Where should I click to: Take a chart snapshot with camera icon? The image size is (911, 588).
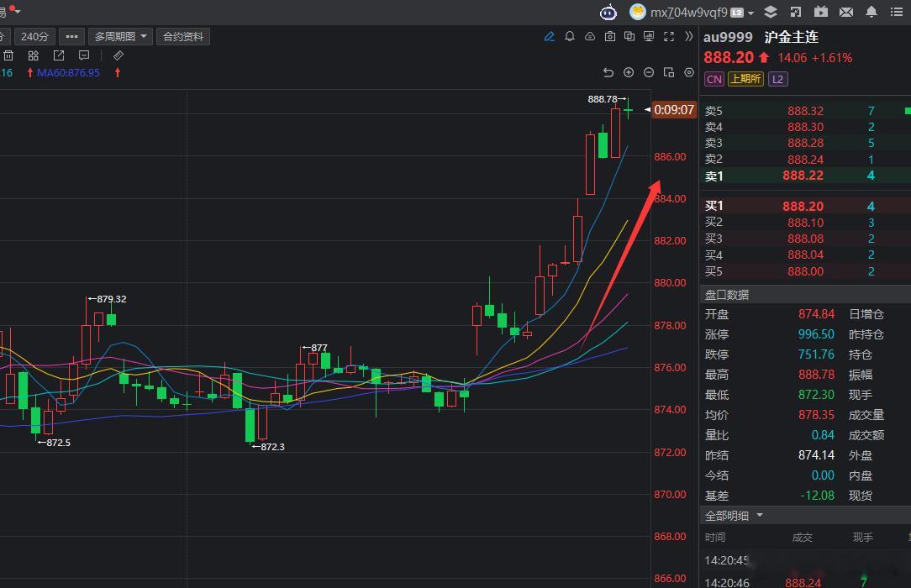(x=609, y=37)
